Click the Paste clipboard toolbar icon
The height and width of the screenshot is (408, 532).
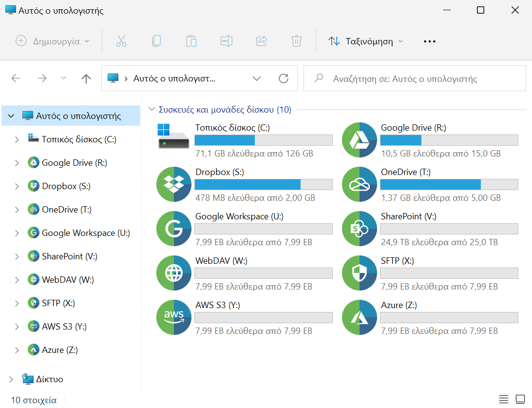(x=191, y=41)
